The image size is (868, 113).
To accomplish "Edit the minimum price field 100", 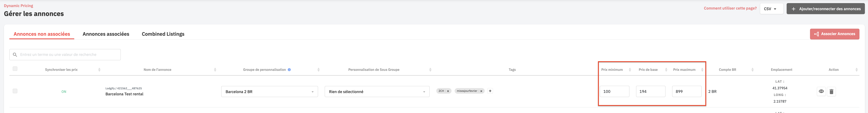I will pyautogui.click(x=614, y=92).
